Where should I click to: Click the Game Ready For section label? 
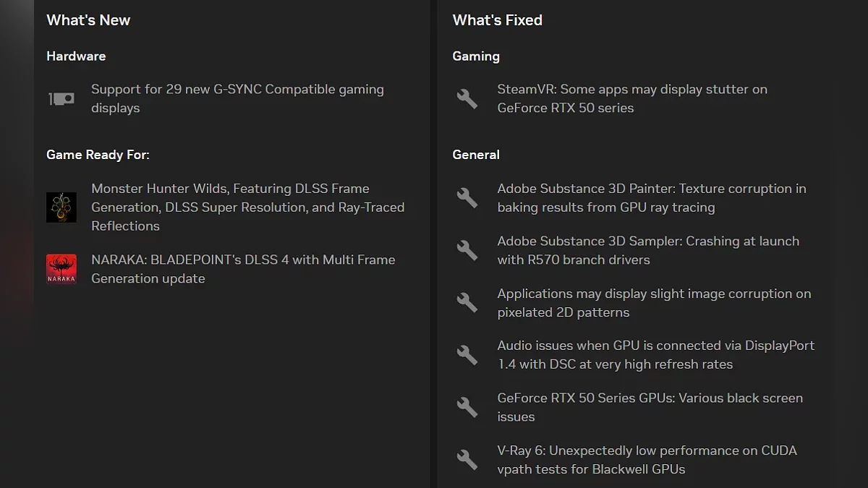pos(98,155)
